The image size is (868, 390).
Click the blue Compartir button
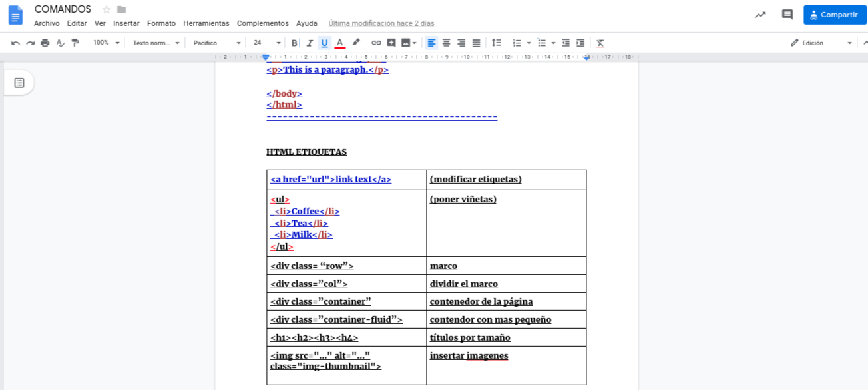[x=835, y=15]
